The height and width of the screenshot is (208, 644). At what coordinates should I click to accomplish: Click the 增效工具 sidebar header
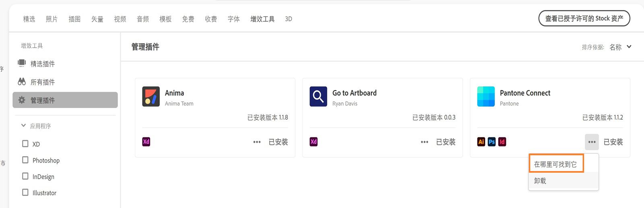(32, 46)
